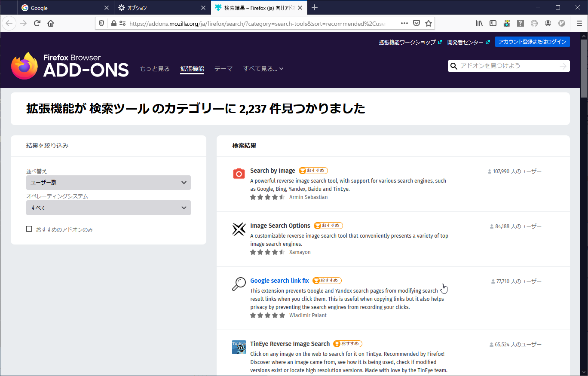The width and height of the screenshot is (588, 376).
Task: Open TinEye Reverse Image Search title
Action: [x=290, y=344]
